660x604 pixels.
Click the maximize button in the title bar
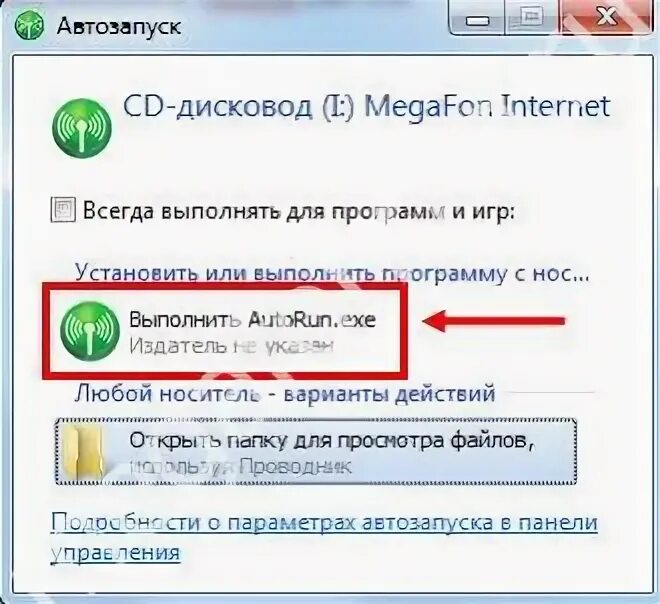point(531,18)
